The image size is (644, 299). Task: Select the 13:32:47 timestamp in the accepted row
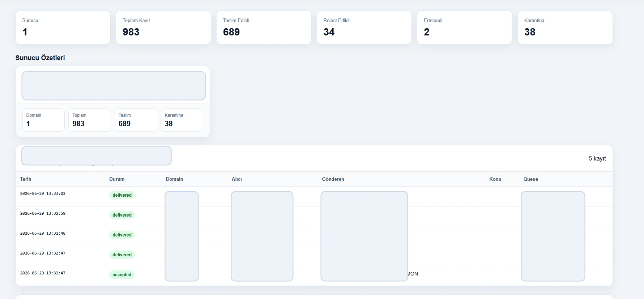43,273
